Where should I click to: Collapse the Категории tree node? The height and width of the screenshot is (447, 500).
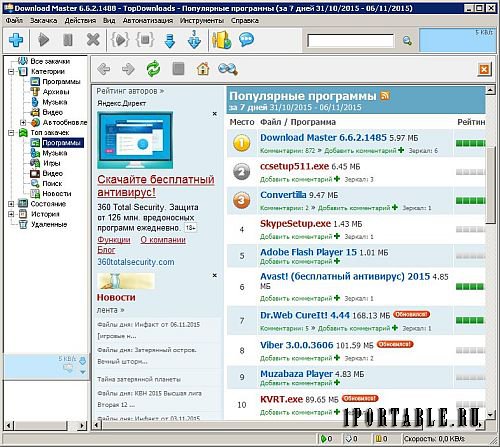pos(11,72)
